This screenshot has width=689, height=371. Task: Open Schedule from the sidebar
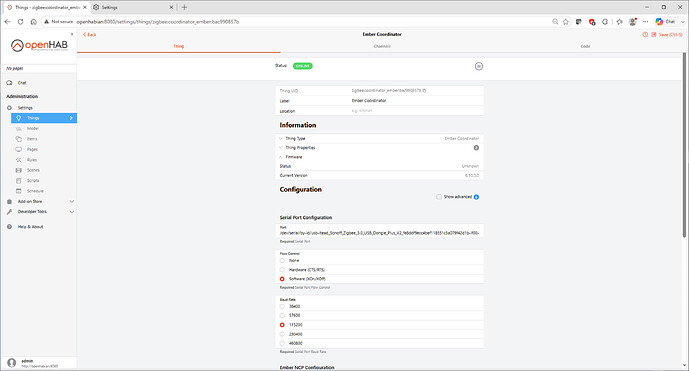point(35,191)
